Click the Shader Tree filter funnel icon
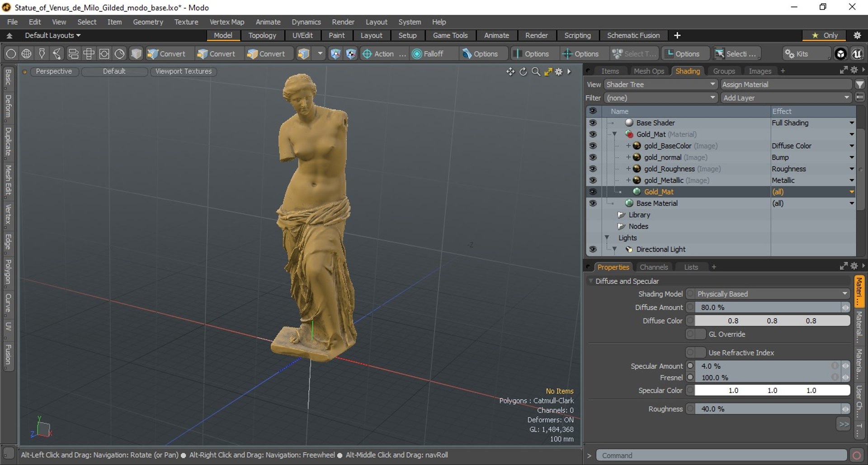 click(x=860, y=85)
